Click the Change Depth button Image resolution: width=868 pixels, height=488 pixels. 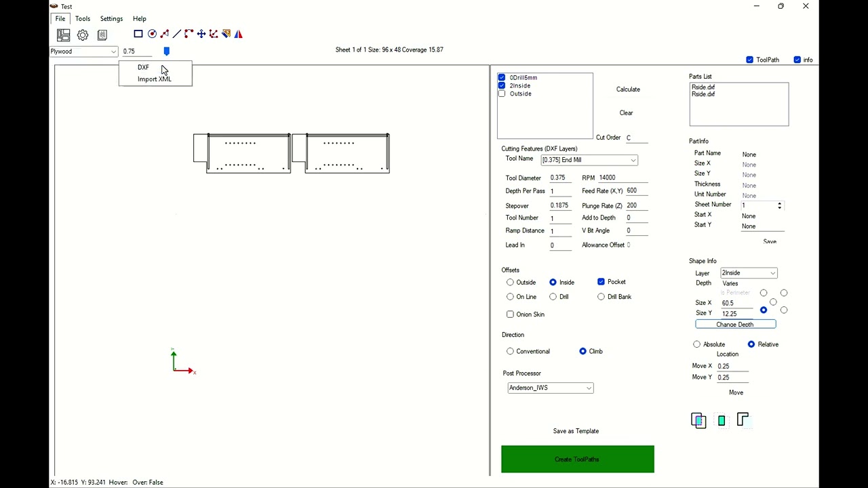736,325
